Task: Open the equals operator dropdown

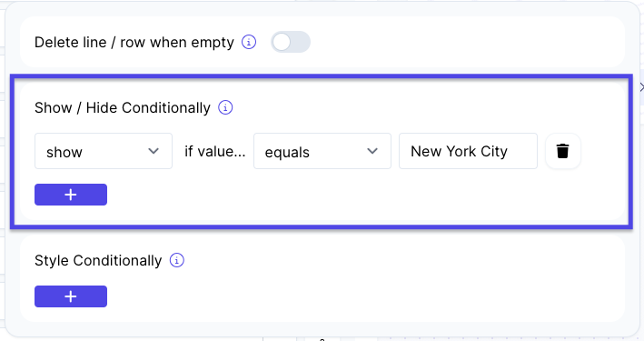Action: 322,151
